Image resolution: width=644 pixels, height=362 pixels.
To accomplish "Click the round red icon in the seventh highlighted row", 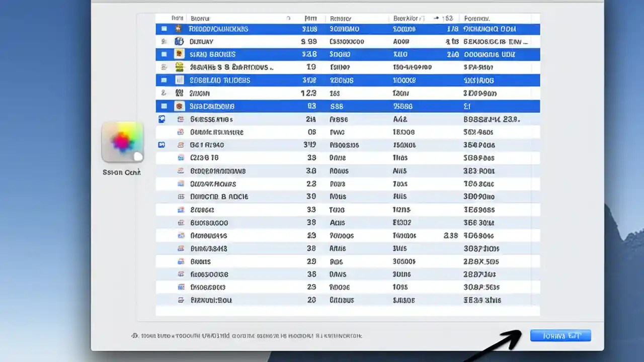I will [179, 106].
